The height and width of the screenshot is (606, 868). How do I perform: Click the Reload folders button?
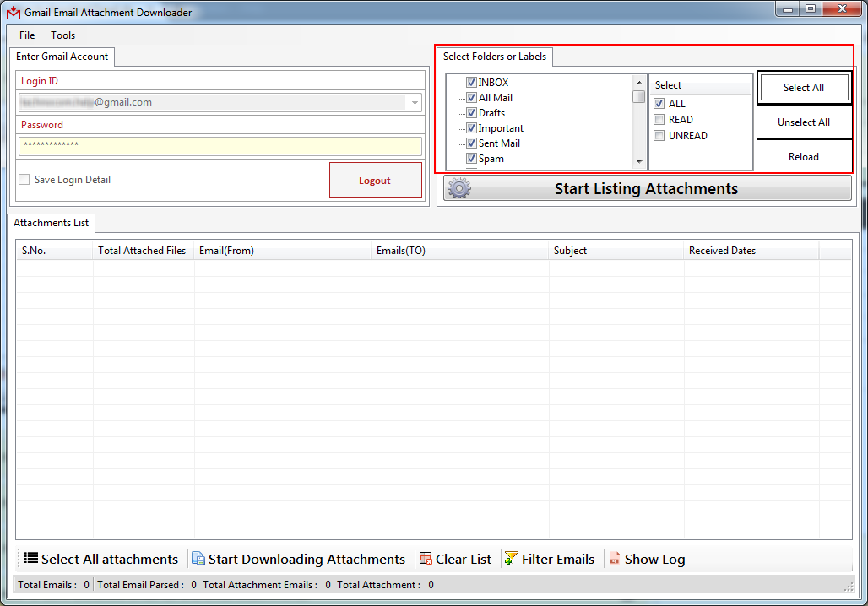point(804,157)
